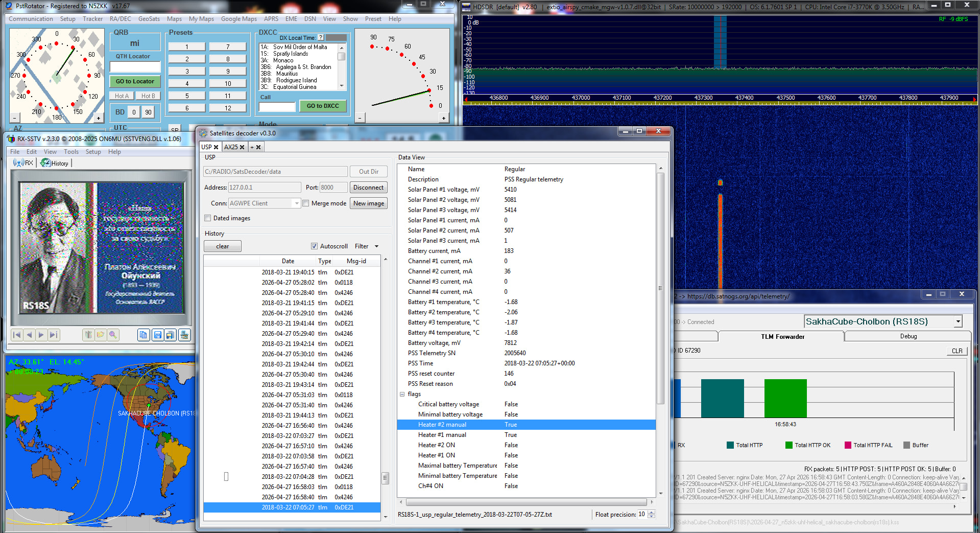Viewport: 980px width, 533px height.
Task: Open the Conn AGWPE Client dropdown
Action: point(296,203)
